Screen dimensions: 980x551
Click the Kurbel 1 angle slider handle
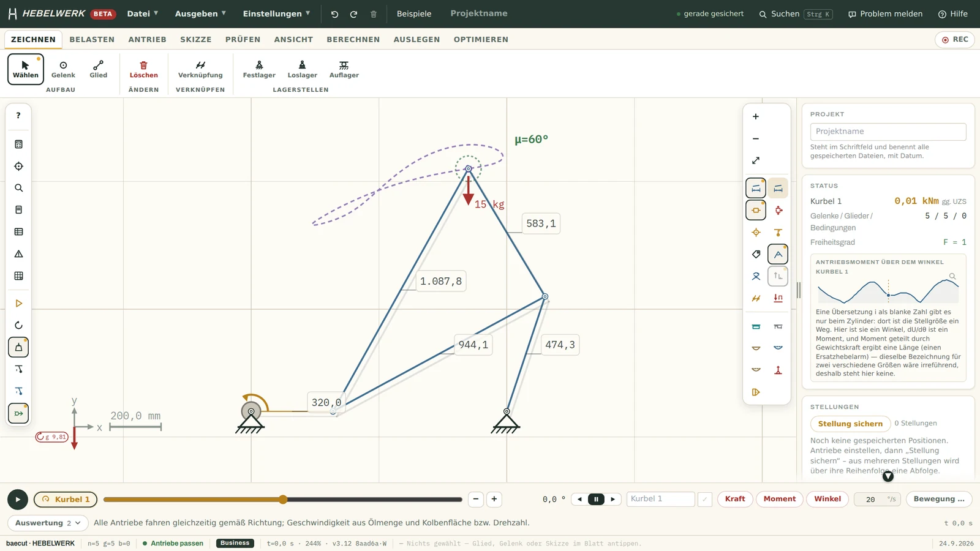[283, 500]
